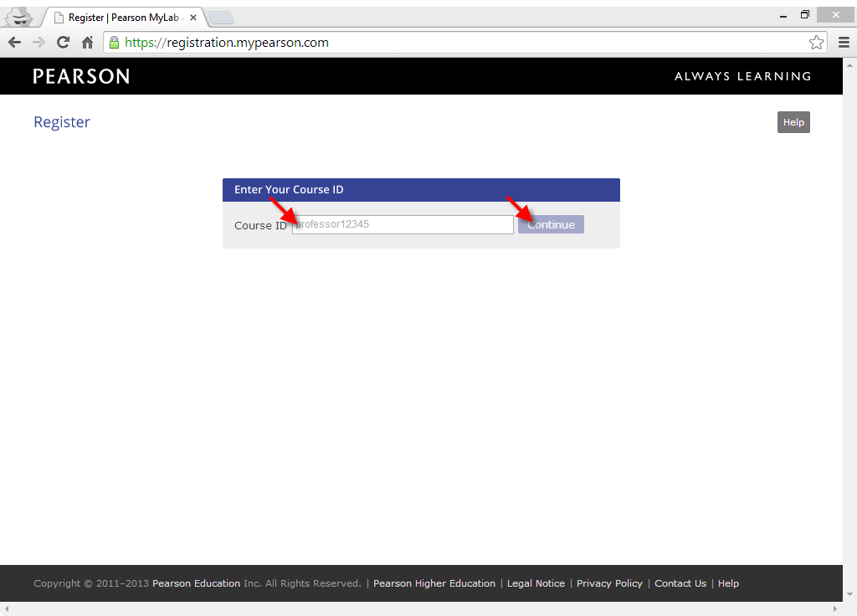The image size is (857, 616).
Task: Click the browser Back arrow button
Action: (x=14, y=43)
